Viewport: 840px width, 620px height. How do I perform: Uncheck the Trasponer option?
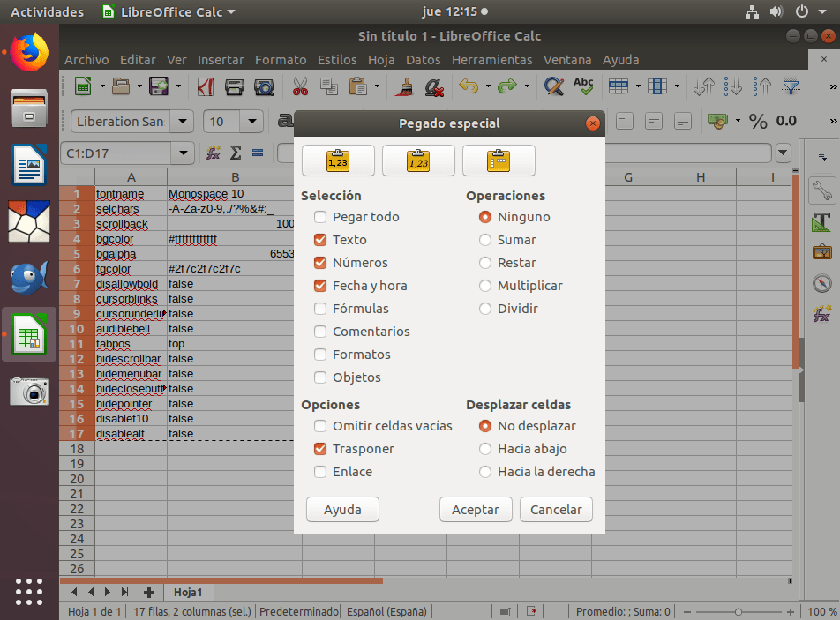point(320,449)
